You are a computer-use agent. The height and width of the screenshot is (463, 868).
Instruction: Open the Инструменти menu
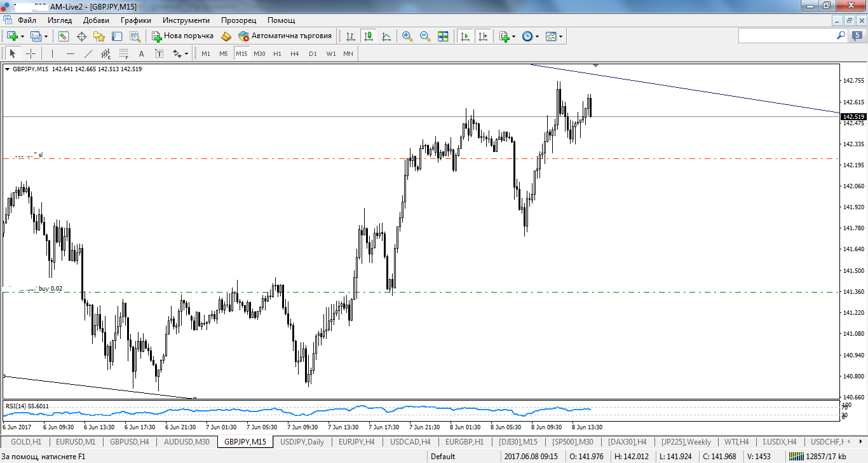[186, 20]
